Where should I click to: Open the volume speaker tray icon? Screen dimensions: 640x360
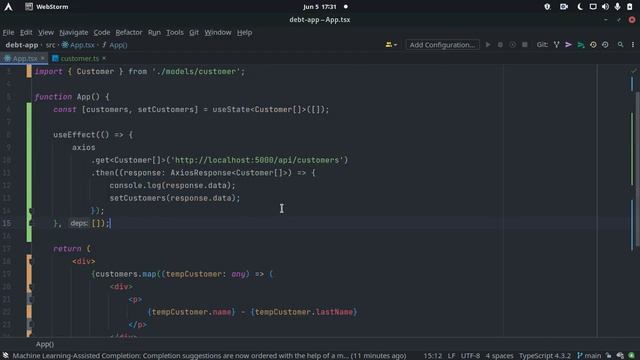[x=605, y=7]
